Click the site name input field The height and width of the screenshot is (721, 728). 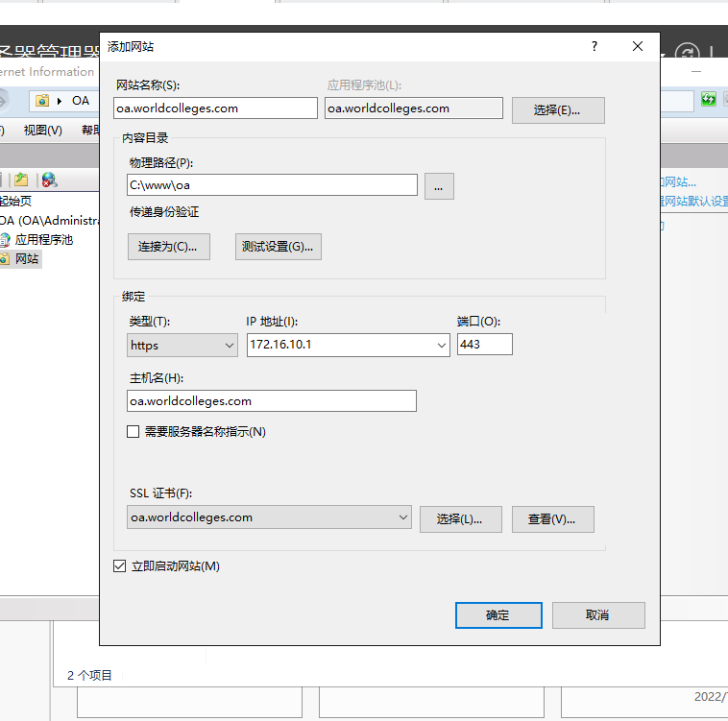tap(215, 108)
